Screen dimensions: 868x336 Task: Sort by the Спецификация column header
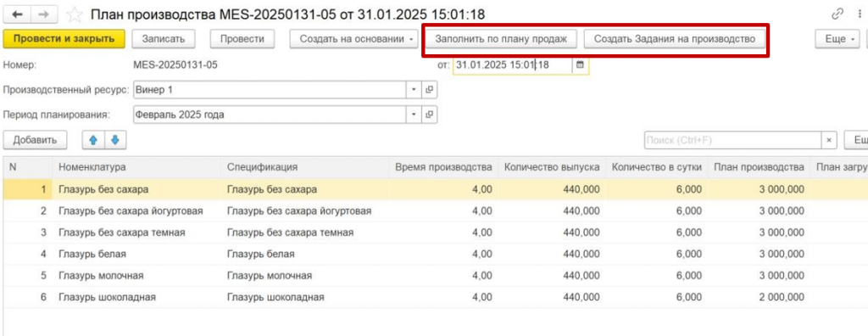pyautogui.click(x=304, y=167)
